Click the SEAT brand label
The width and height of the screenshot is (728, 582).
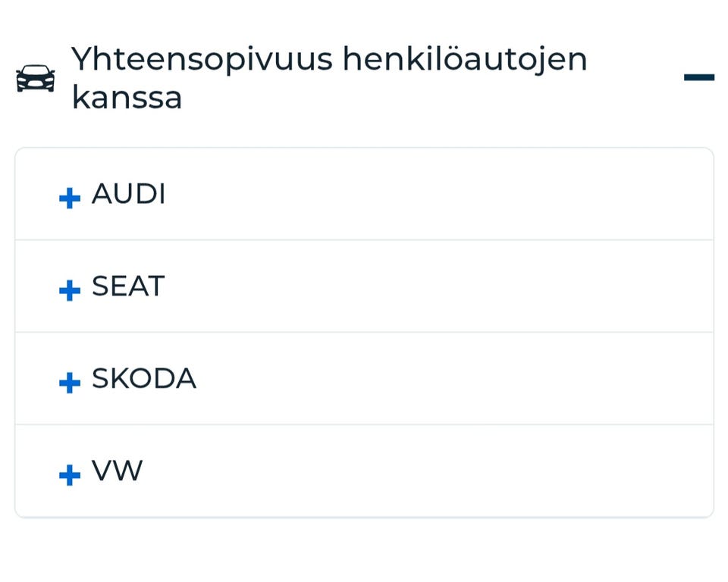pos(127,286)
